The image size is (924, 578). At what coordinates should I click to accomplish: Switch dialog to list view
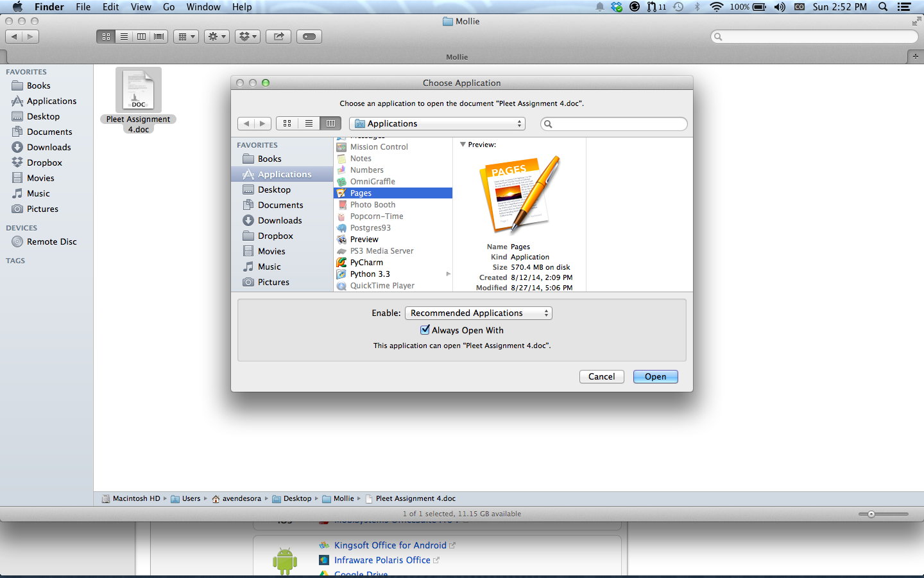tap(309, 123)
